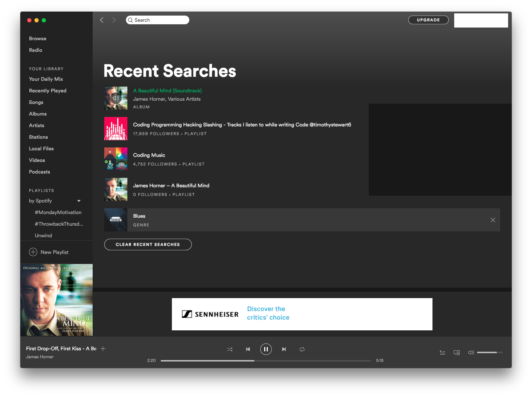Open the Sennheiser advertisement banner

[x=302, y=314]
